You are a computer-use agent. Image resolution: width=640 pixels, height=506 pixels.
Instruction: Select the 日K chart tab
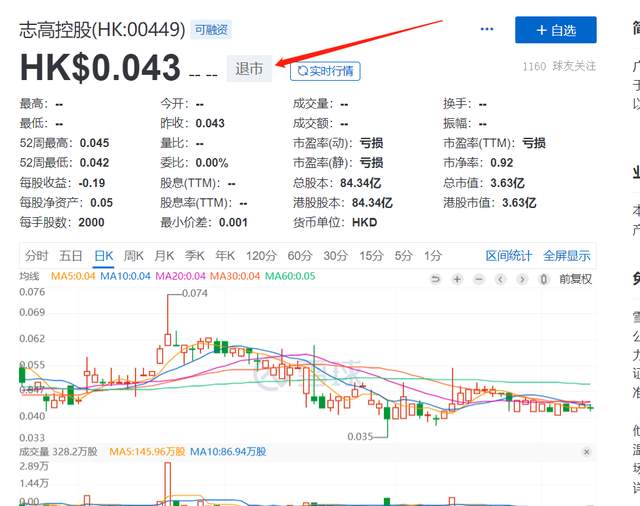pos(103,256)
